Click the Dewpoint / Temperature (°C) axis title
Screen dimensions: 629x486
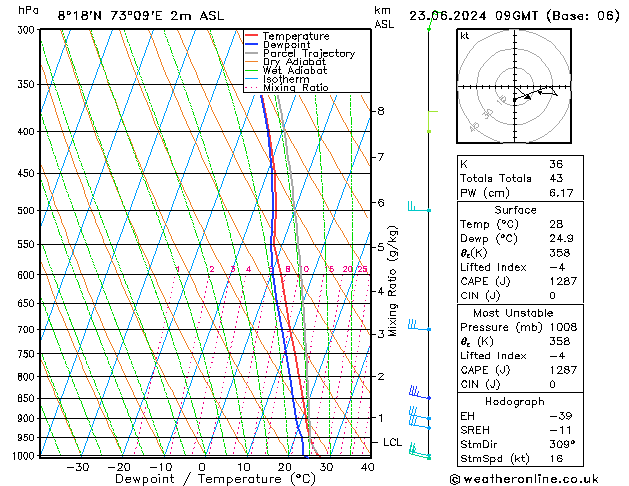point(215,479)
